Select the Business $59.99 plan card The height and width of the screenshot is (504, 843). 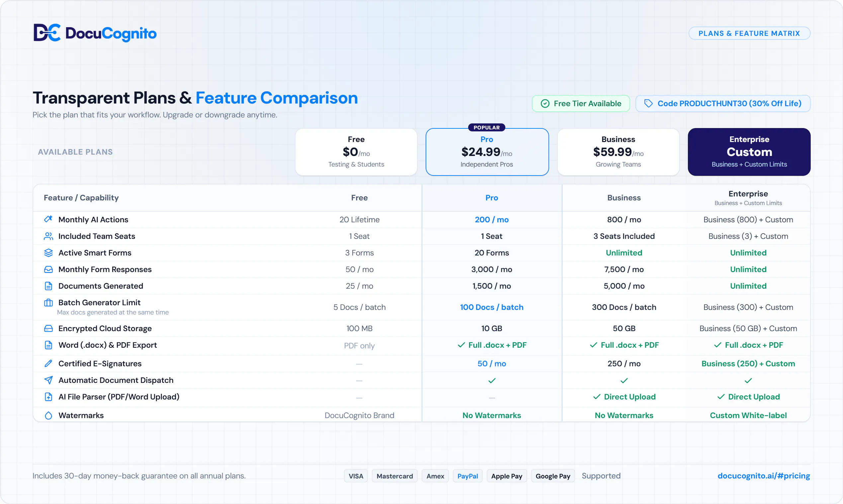pos(619,152)
